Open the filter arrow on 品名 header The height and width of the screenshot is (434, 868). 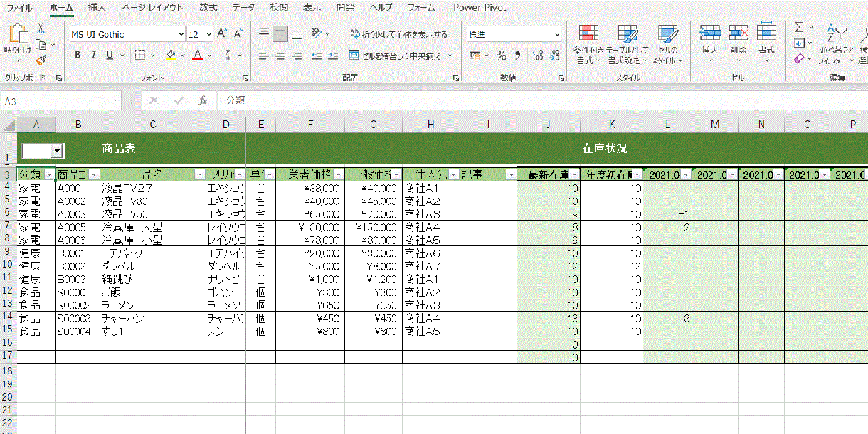(199, 174)
